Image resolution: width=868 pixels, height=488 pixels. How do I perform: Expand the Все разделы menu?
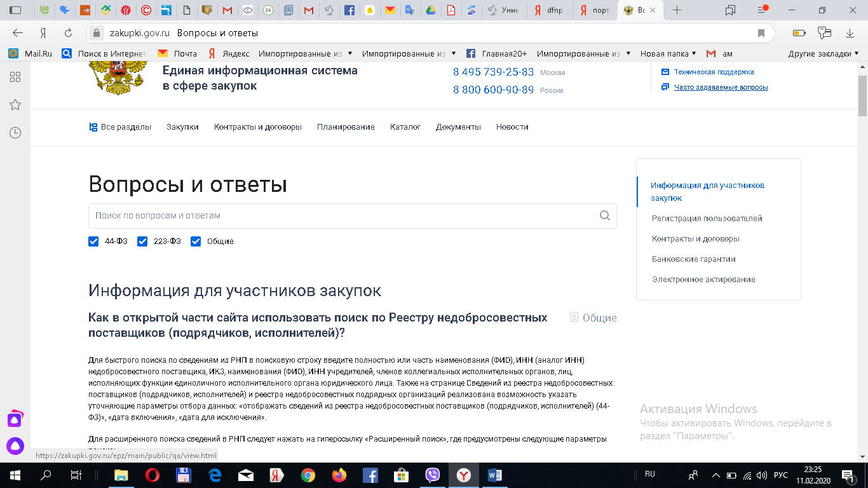coord(120,127)
